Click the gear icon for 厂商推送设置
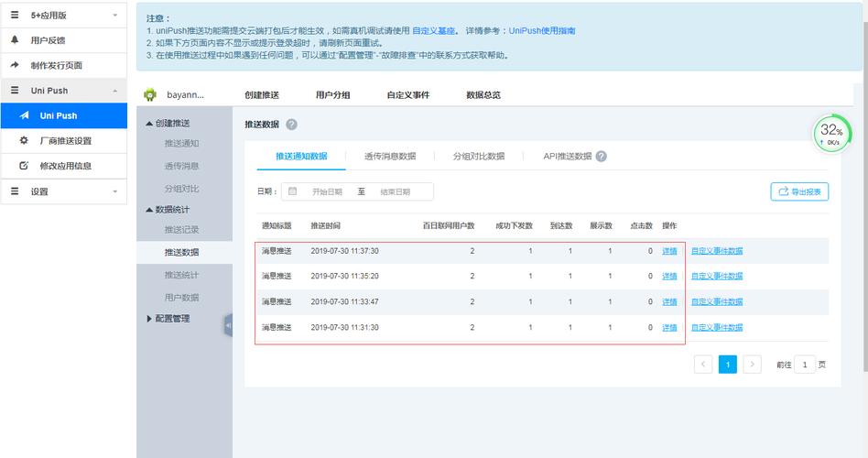868x458 pixels. tap(24, 140)
